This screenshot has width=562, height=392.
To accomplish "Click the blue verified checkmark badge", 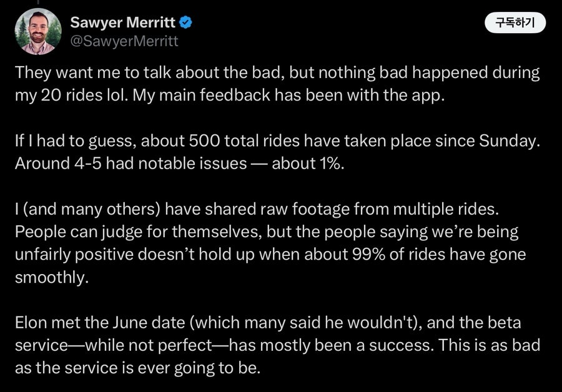I will (185, 22).
